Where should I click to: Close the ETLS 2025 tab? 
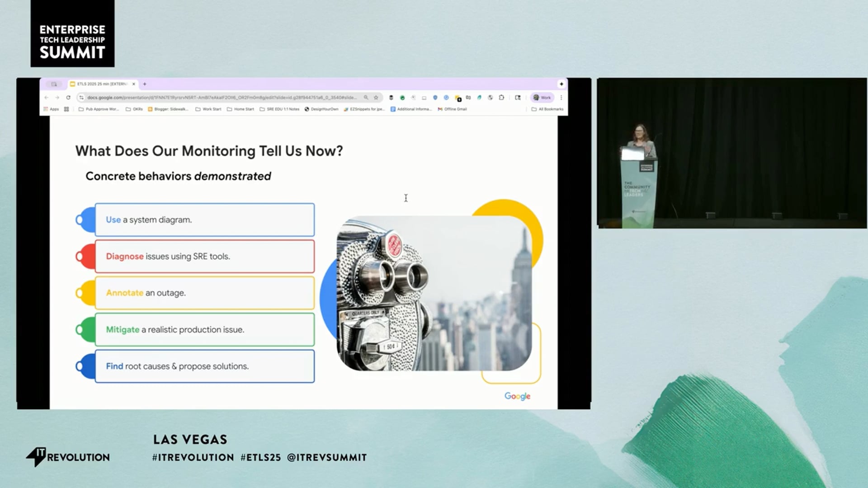click(134, 84)
